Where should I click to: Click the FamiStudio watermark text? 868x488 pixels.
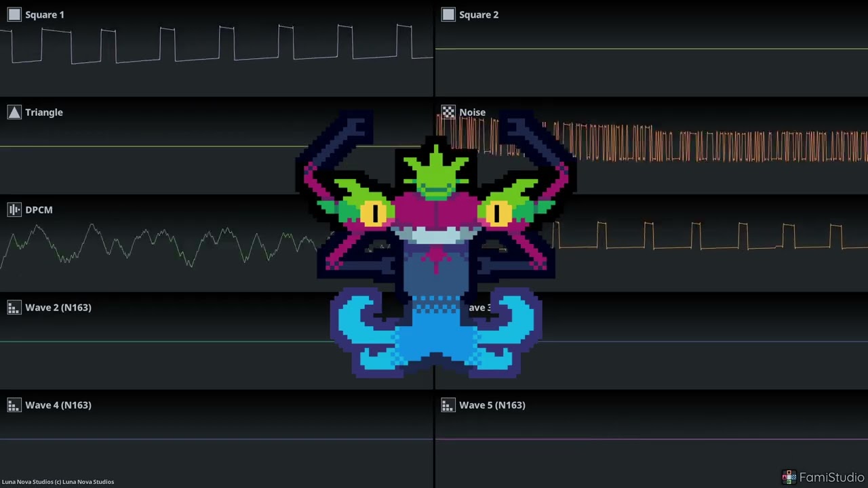[831, 478]
